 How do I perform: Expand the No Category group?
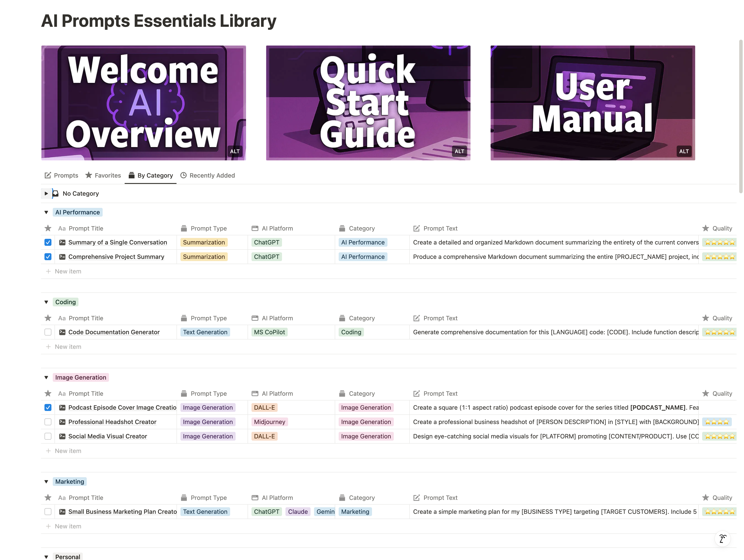tap(46, 193)
